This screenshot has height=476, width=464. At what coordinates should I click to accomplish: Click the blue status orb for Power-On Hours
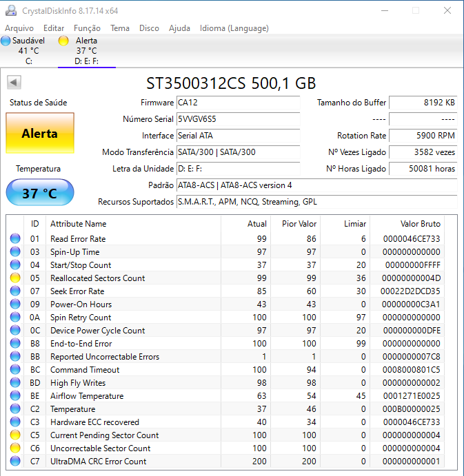pyautogui.click(x=15, y=304)
